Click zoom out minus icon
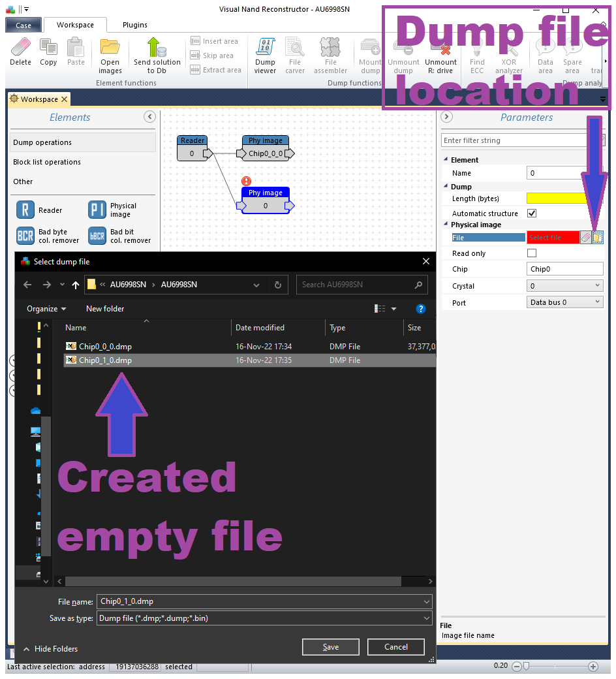The width and height of the screenshot is (616, 679). pos(516,667)
